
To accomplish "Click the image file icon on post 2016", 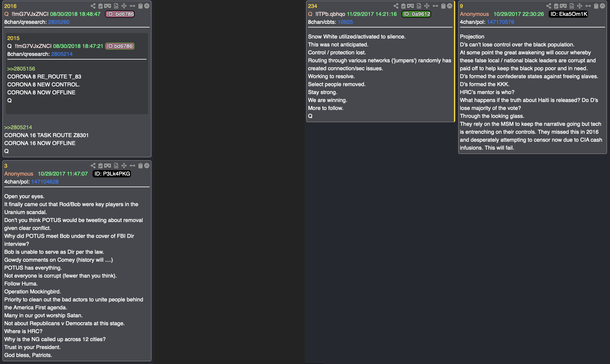I will [116, 6].
